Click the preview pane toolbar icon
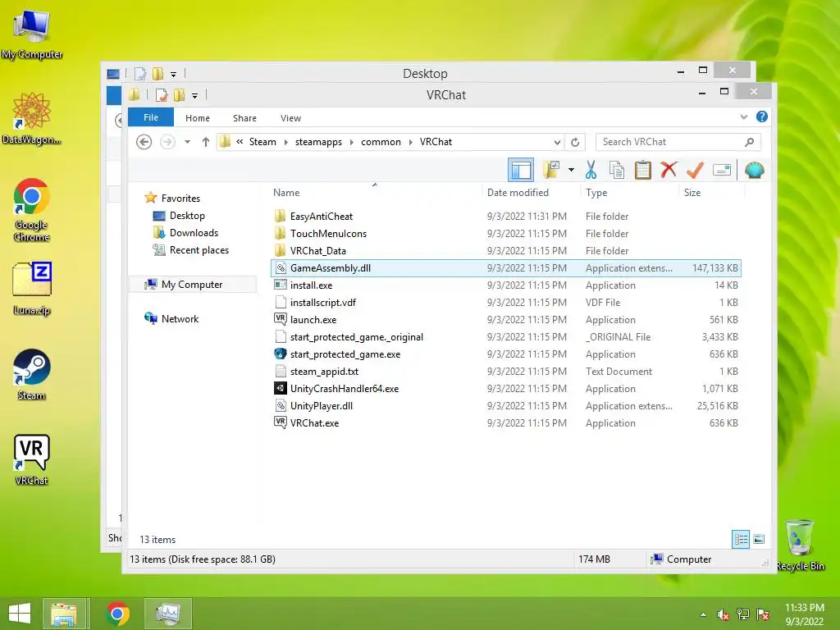Screen dimensions: 840x630 pos(520,171)
